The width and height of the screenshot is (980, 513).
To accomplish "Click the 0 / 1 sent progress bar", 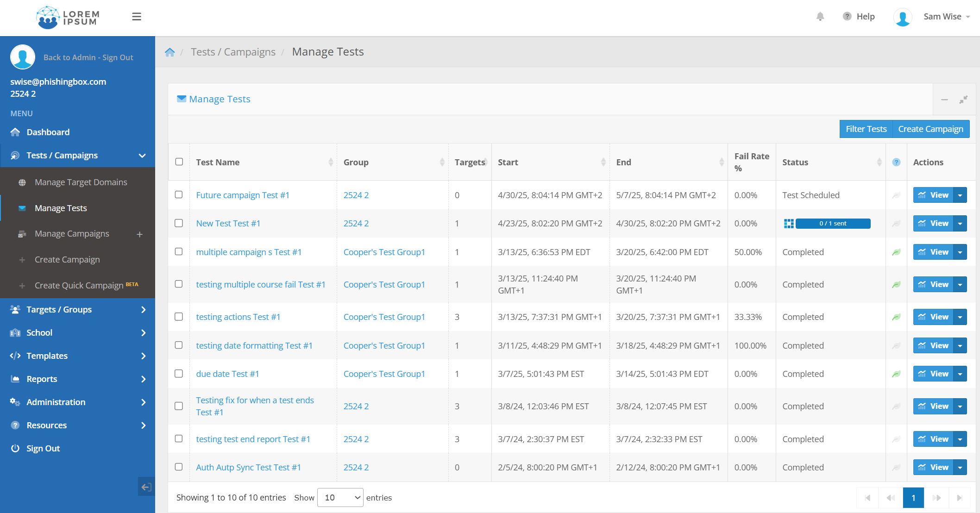I will 833,224.
